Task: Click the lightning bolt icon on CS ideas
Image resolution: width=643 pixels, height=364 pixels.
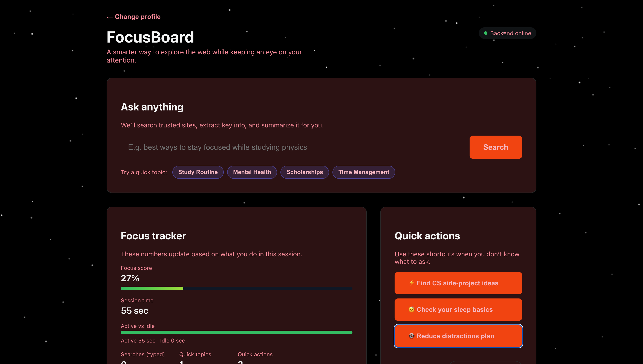Action: (411, 283)
